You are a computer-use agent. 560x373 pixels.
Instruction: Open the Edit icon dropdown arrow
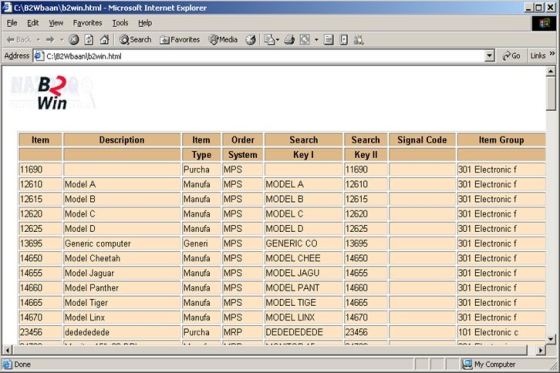316,40
